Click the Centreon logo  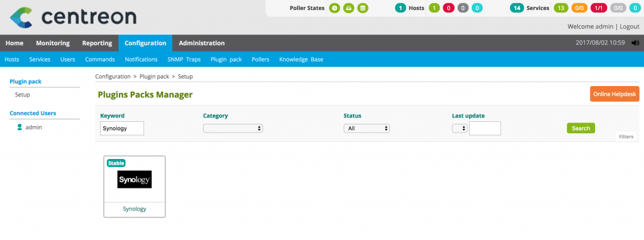click(73, 17)
